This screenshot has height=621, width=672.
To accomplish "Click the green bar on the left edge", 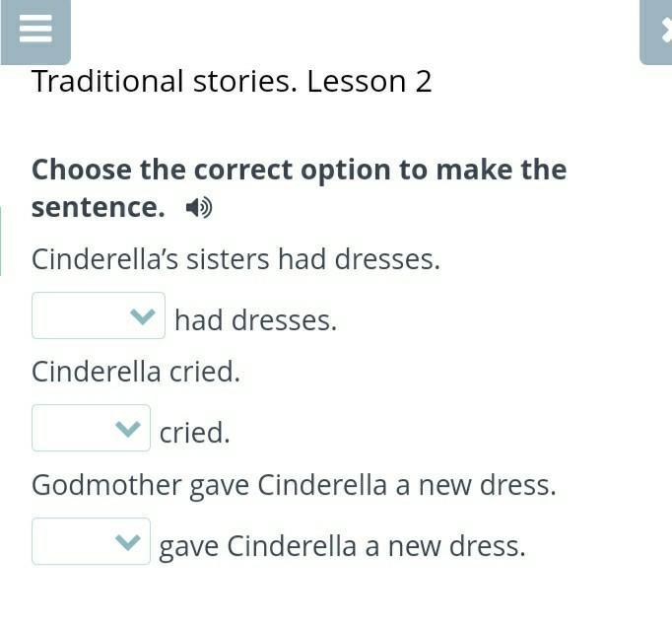I will (x=1, y=241).
